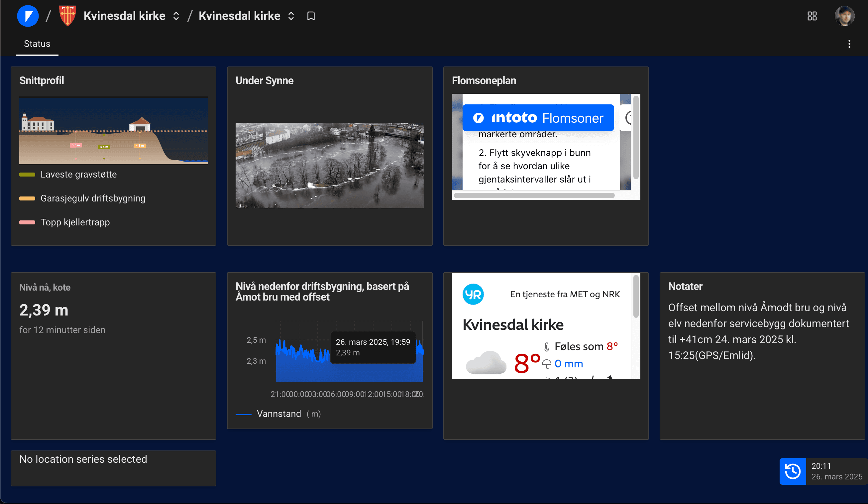The image size is (868, 504).
Task: Click the intoto Flomsoner banner
Action: pos(538,118)
